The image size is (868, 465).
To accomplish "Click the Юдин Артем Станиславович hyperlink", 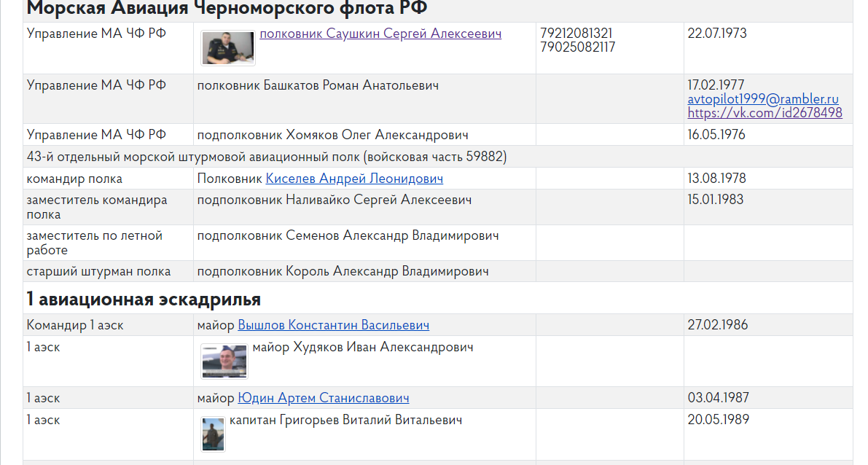I will (321, 398).
